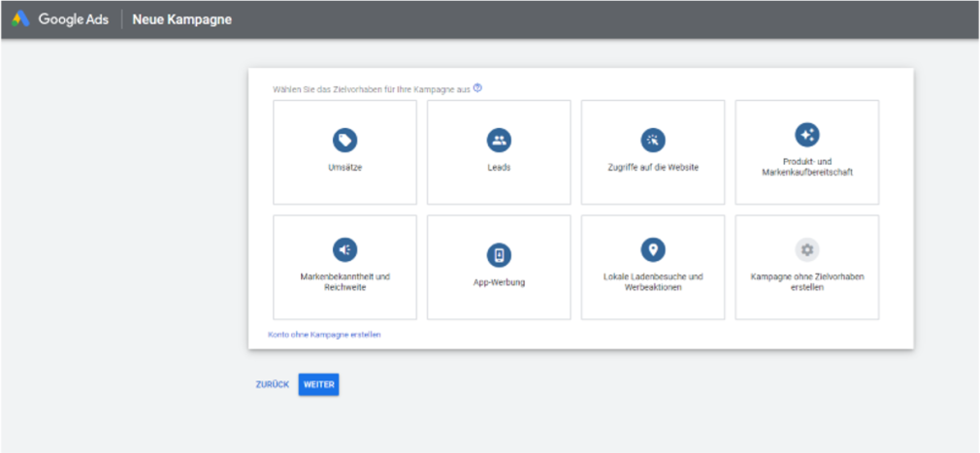Click the Lokale Ladenbesuche und Werbeaktionen label

pos(652,282)
